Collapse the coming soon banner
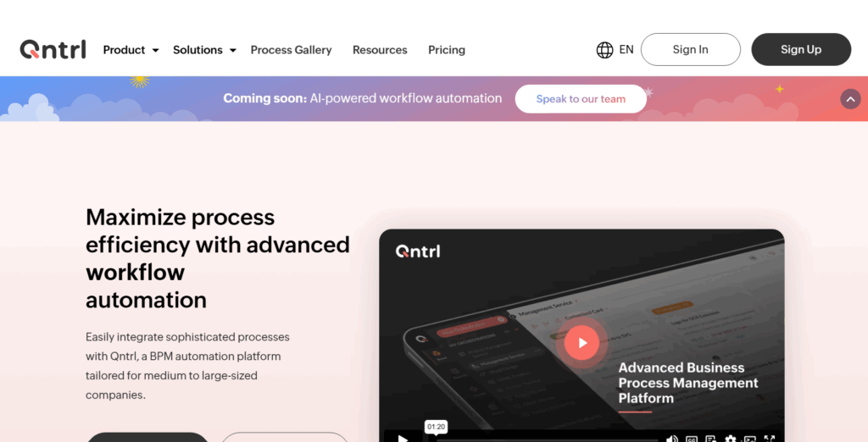 [x=850, y=99]
